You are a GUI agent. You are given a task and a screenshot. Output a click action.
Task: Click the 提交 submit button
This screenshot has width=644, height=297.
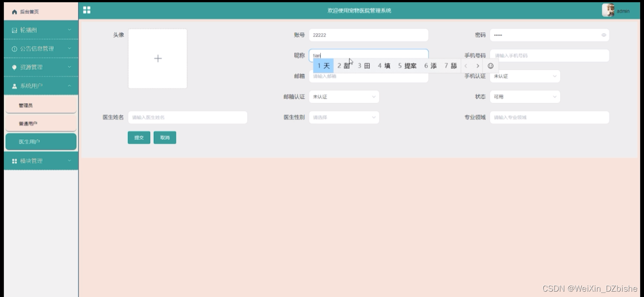139,138
